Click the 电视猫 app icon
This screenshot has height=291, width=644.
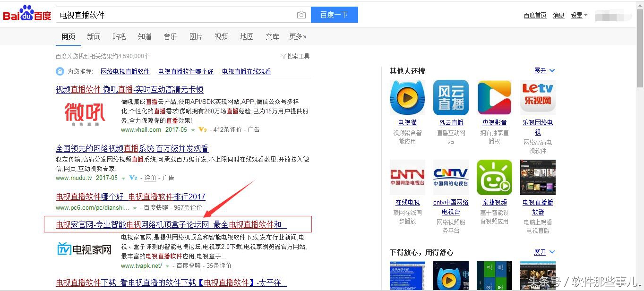click(x=407, y=98)
